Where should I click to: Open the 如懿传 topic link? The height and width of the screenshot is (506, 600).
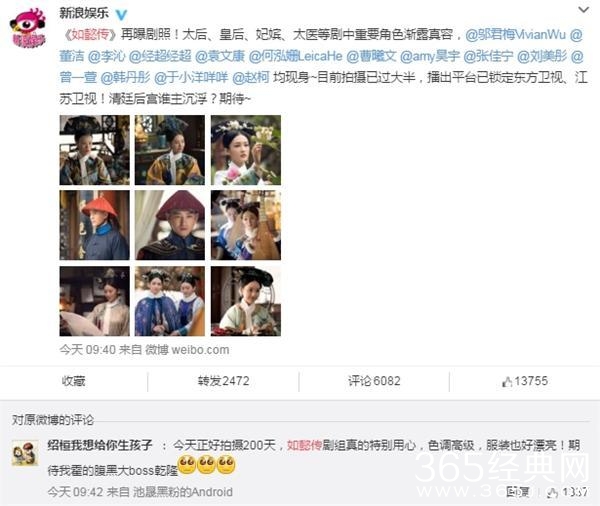coord(90,35)
